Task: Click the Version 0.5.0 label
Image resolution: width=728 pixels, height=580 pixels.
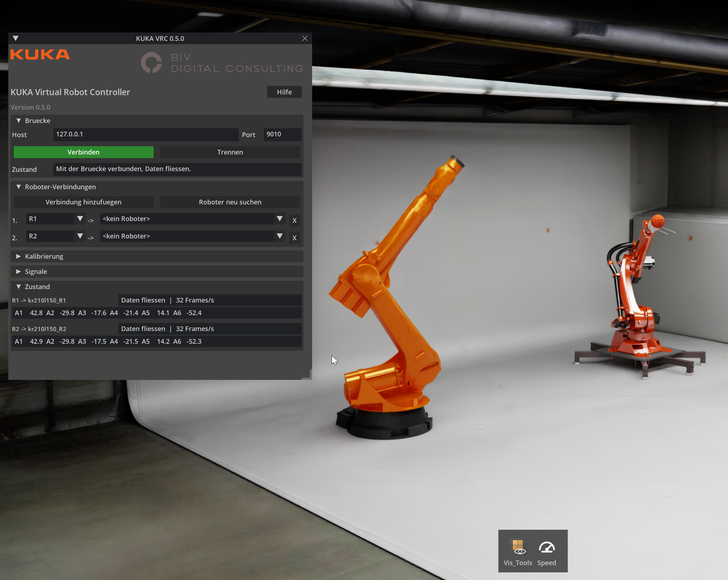Action: (x=30, y=107)
